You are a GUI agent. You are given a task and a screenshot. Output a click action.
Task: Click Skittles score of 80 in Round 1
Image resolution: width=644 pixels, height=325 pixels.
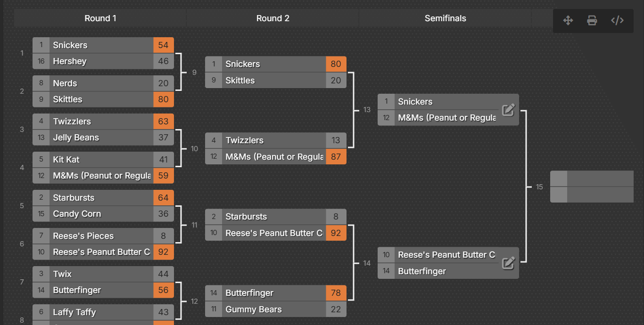click(164, 99)
